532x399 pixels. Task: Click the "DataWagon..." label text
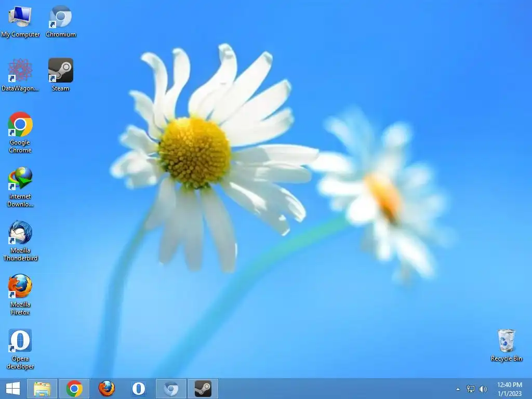[x=20, y=88]
